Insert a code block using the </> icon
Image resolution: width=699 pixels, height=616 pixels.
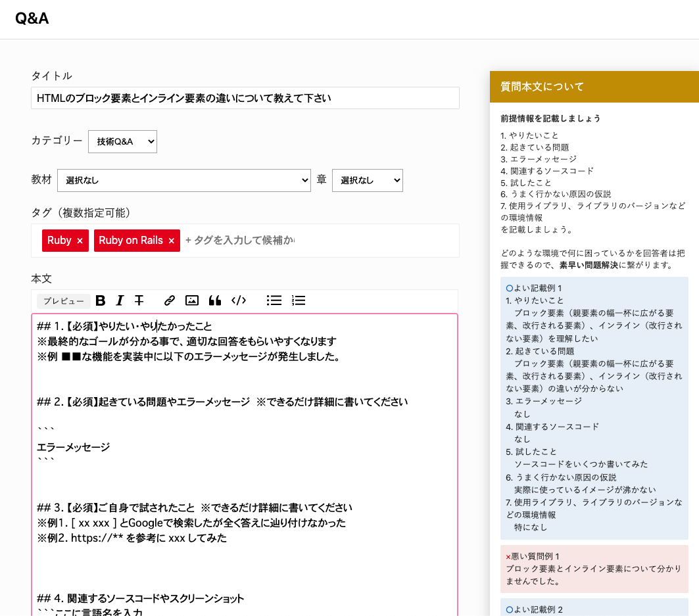point(239,300)
